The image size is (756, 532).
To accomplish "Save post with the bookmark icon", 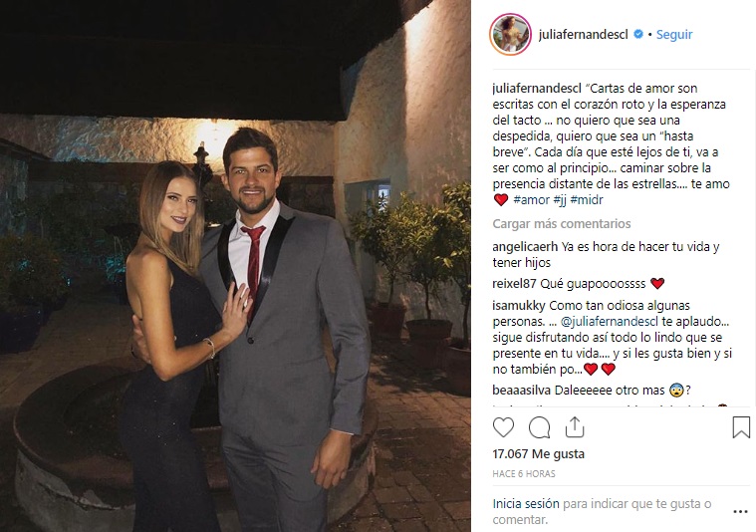I will pyautogui.click(x=741, y=427).
